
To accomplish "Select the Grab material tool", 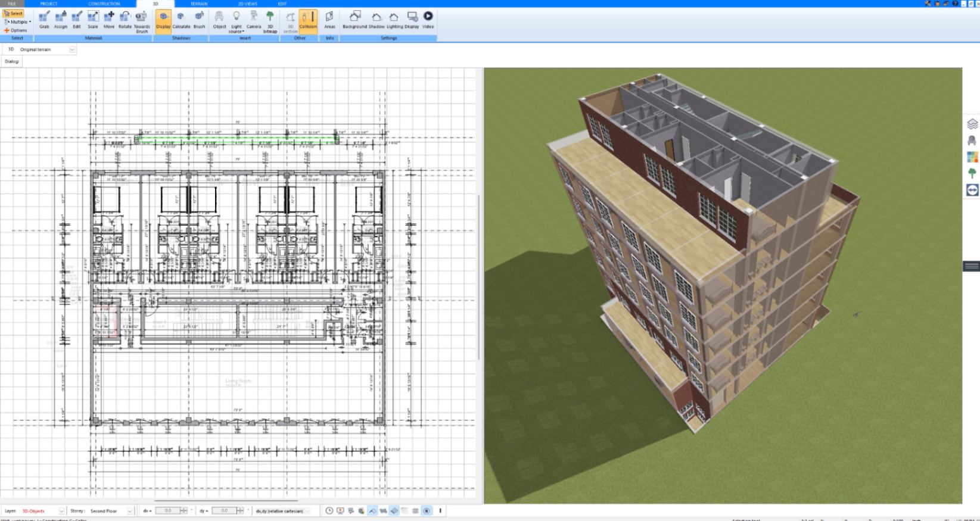I will pos(44,20).
